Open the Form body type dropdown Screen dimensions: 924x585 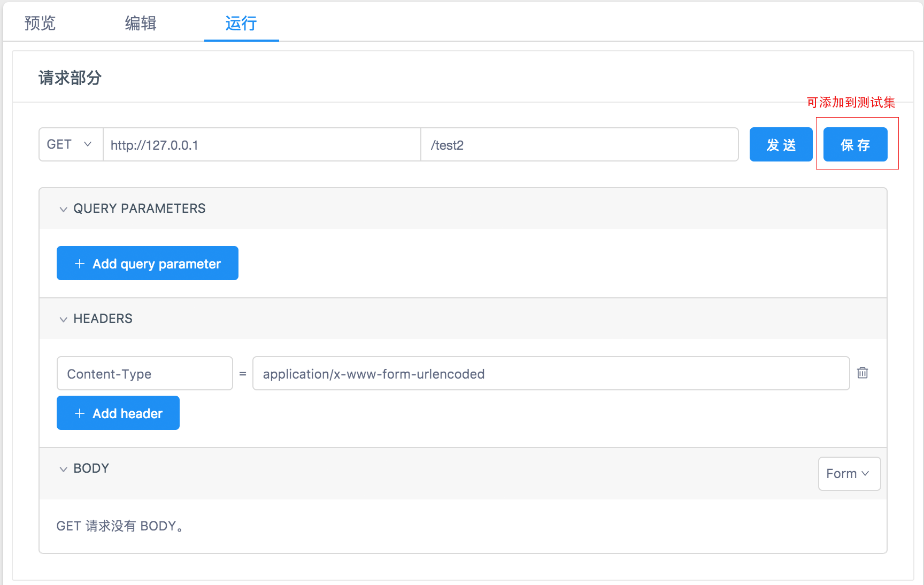[849, 474]
